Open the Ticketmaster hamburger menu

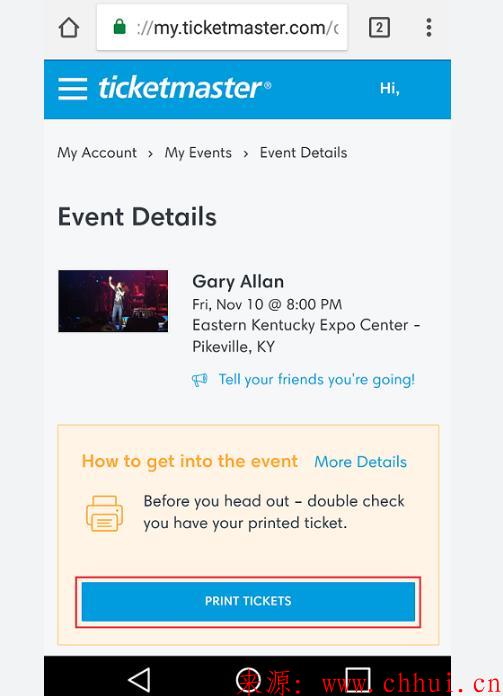(x=72, y=89)
